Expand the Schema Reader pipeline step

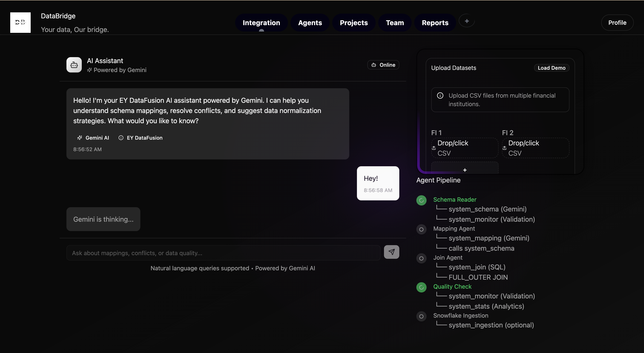tap(454, 200)
